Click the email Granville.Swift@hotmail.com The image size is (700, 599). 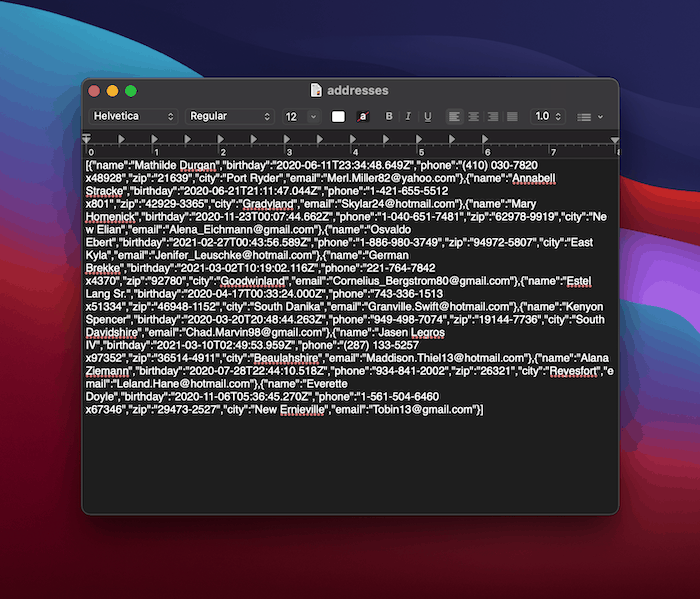click(x=438, y=307)
